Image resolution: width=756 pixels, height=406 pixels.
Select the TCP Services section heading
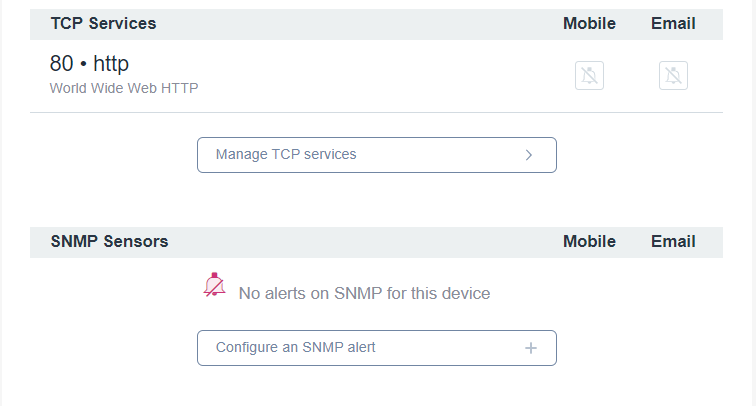click(103, 23)
